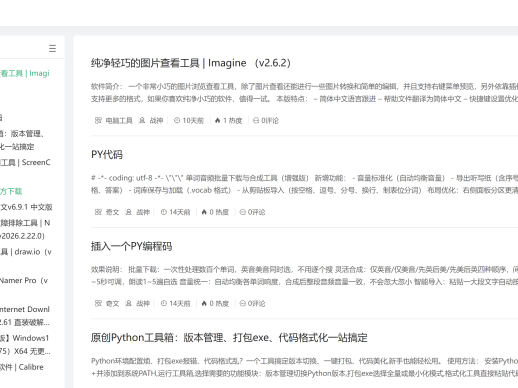The width and height of the screenshot is (518, 388).
Task: Click 14天前 timestamp on 插入一个PY编程码 post
Action: (180, 303)
